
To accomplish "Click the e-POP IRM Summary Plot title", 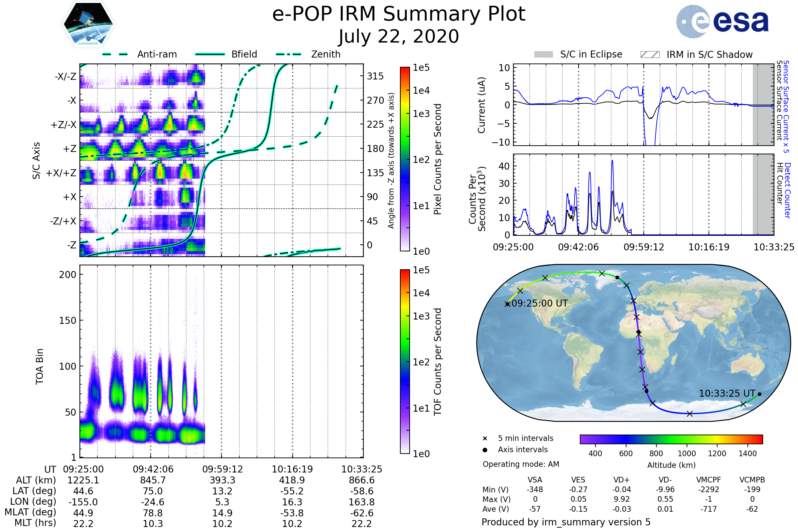I will [x=399, y=14].
